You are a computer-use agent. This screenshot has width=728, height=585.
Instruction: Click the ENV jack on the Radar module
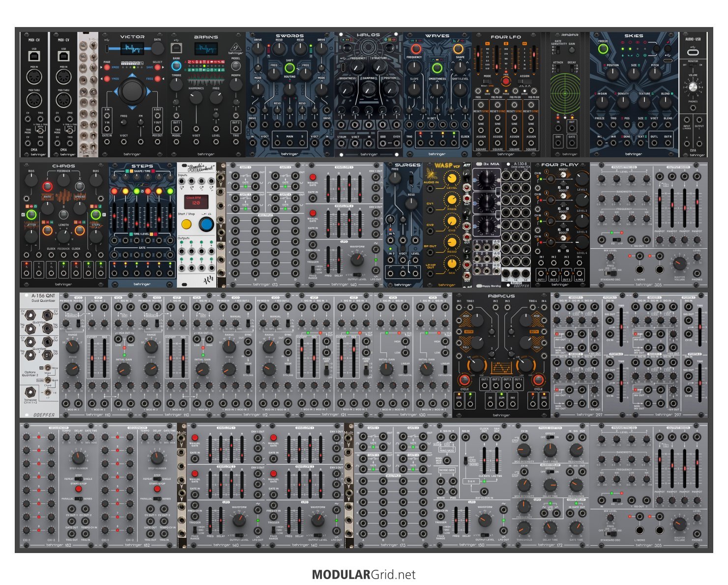(x=558, y=143)
